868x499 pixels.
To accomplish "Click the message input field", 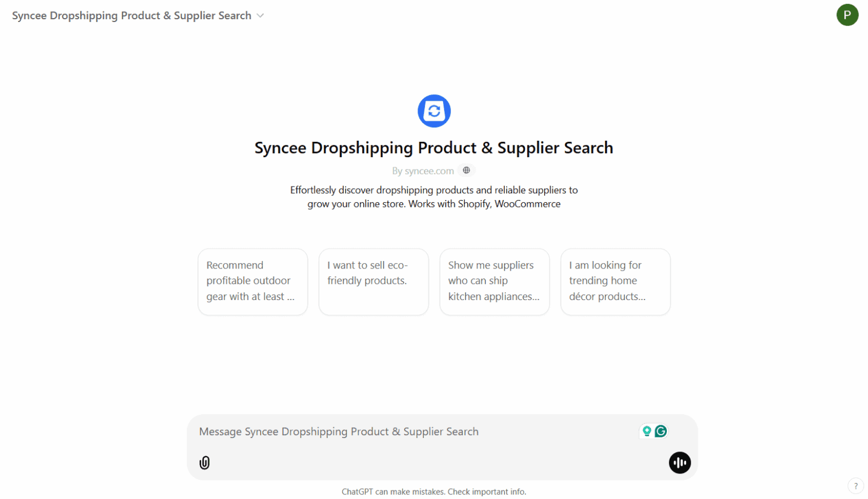I will point(396,431).
